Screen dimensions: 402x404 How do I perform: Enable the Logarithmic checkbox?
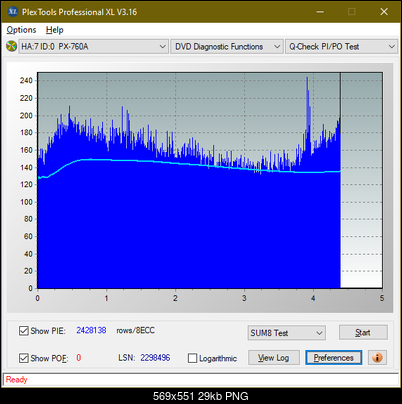[x=192, y=358]
